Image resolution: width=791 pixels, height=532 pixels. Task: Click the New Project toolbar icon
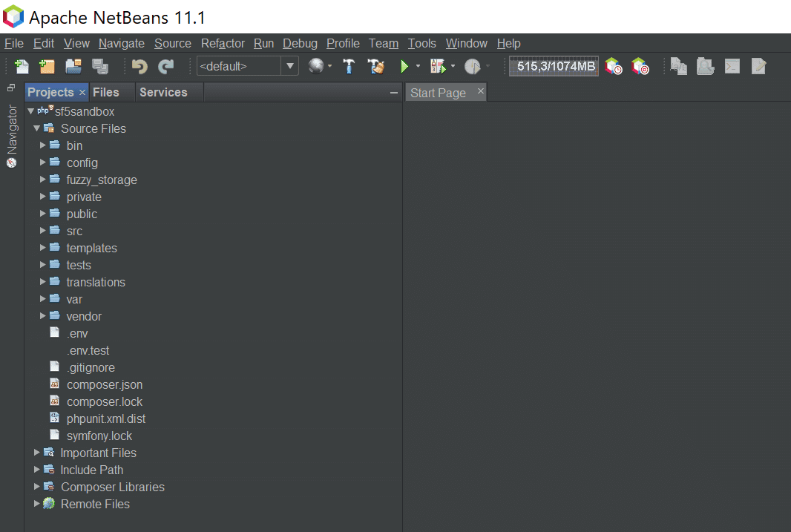coord(47,66)
